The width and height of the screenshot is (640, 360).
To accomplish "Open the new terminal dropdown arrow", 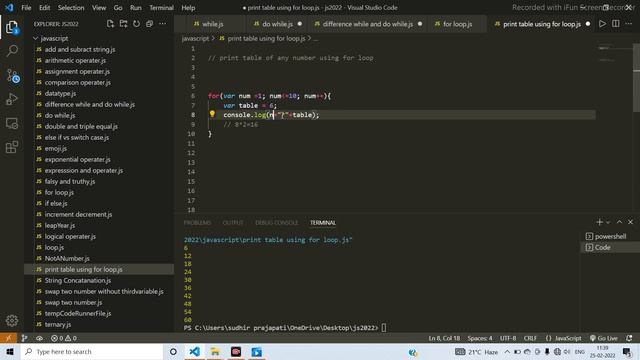I will click(608, 222).
